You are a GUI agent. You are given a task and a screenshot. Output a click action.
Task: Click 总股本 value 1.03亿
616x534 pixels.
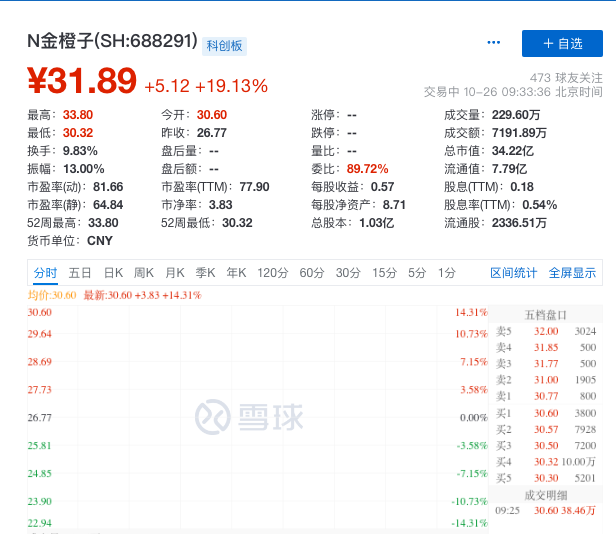[376, 223]
